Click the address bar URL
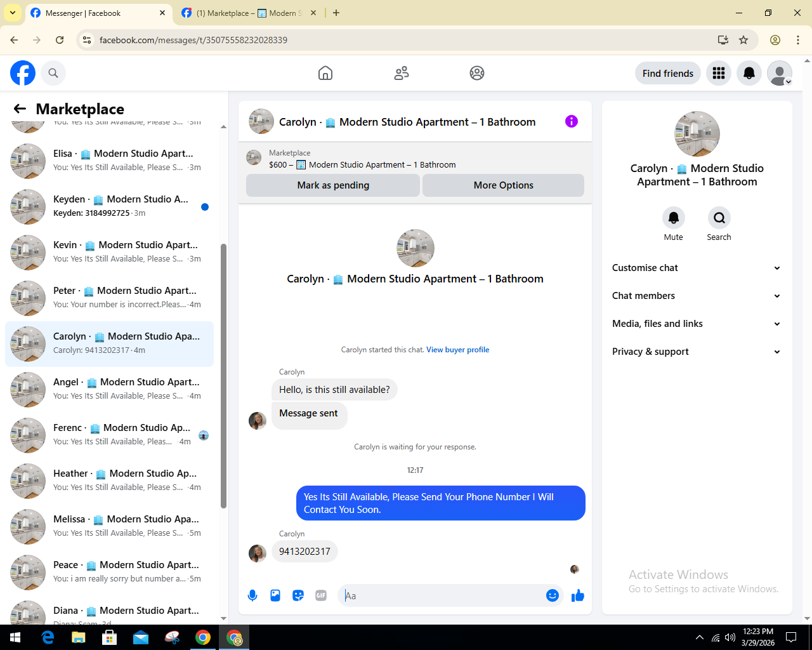Image resolution: width=812 pixels, height=650 pixels. pyautogui.click(x=193, y=40)
